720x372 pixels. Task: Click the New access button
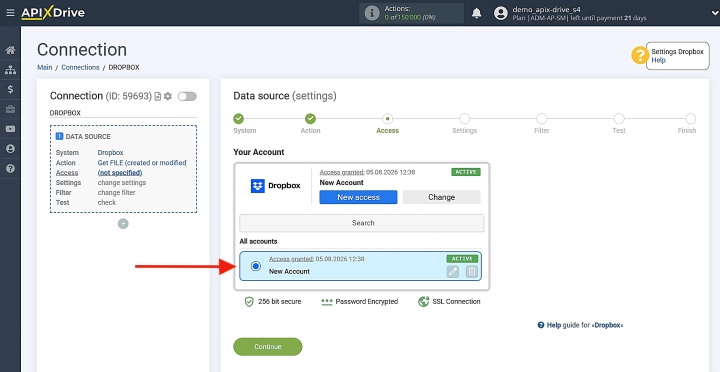(x=358, y=197)
